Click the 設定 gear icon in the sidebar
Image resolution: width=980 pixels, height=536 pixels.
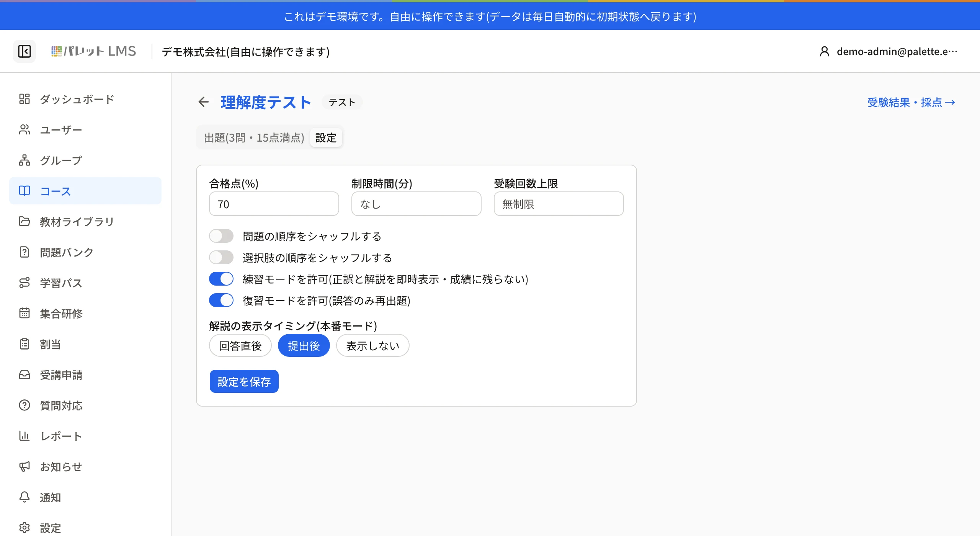tap(24, 528)
